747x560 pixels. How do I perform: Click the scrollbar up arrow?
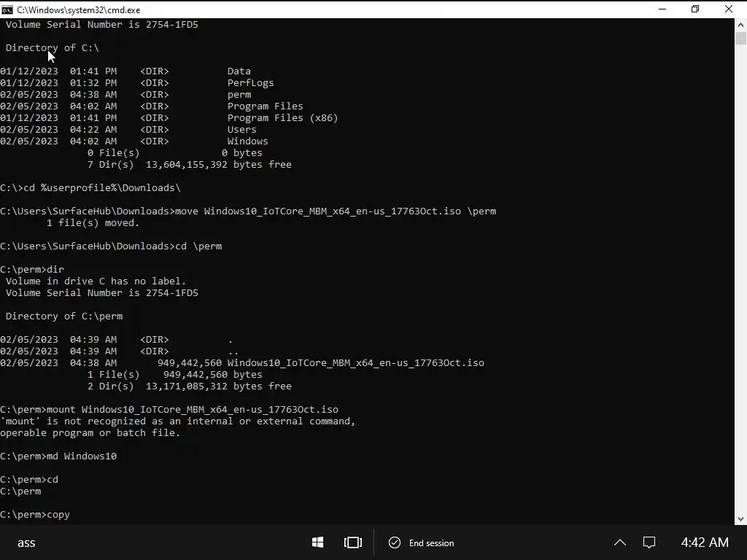coord(741,24)
